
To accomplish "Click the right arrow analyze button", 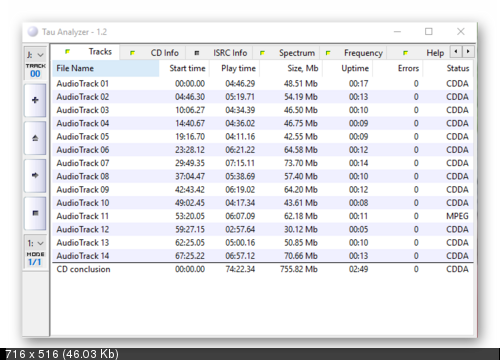I will (x=35, y=175).
